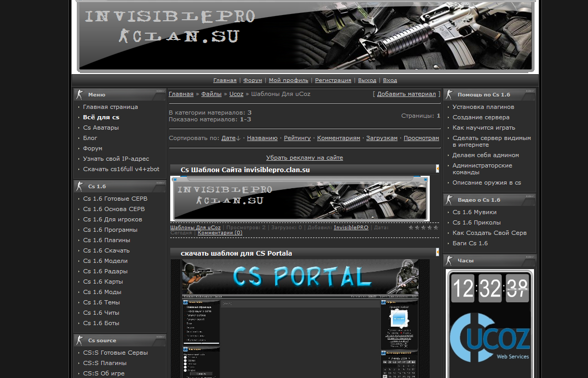Click Добавить материал
The width and height of the screenshot is (588, 378).
406,94
